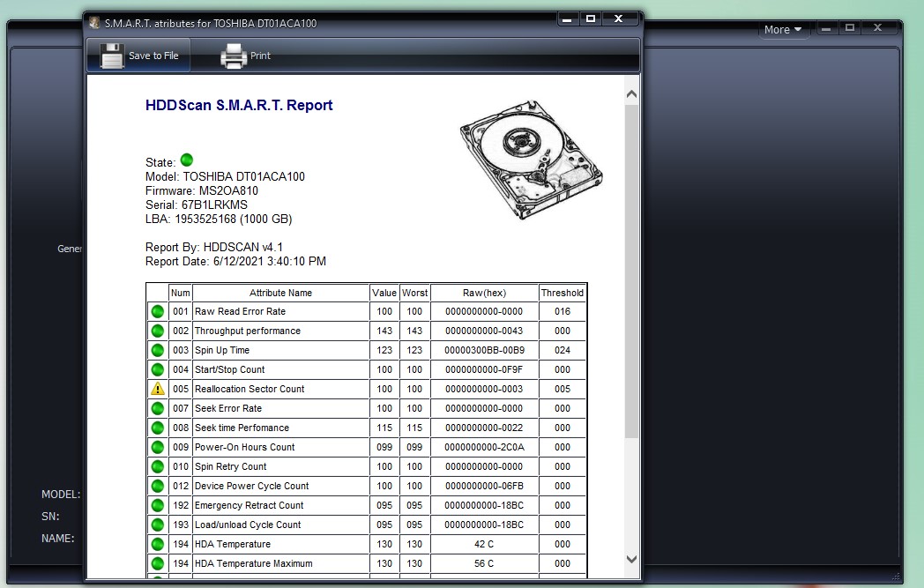Click the green State indicator dot
The height and width of the screenshot is (588, 924).
[x=186, y=160]
